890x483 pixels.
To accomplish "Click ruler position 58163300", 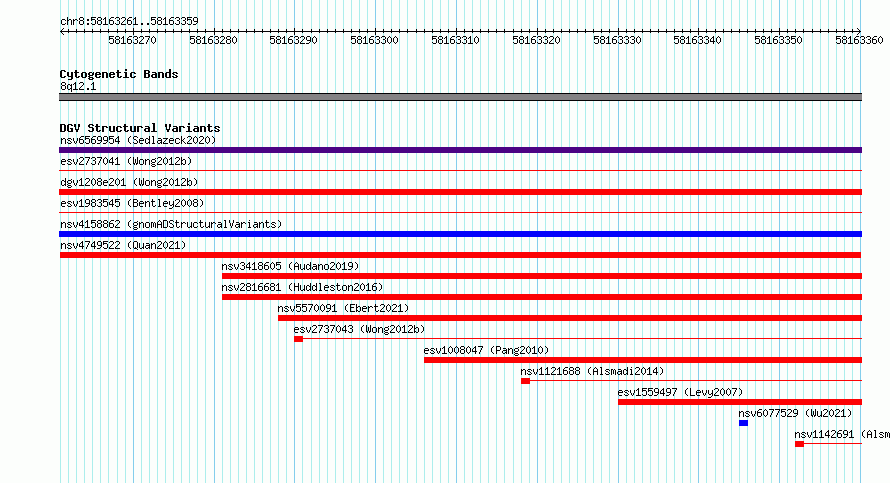I will (375, 40).
